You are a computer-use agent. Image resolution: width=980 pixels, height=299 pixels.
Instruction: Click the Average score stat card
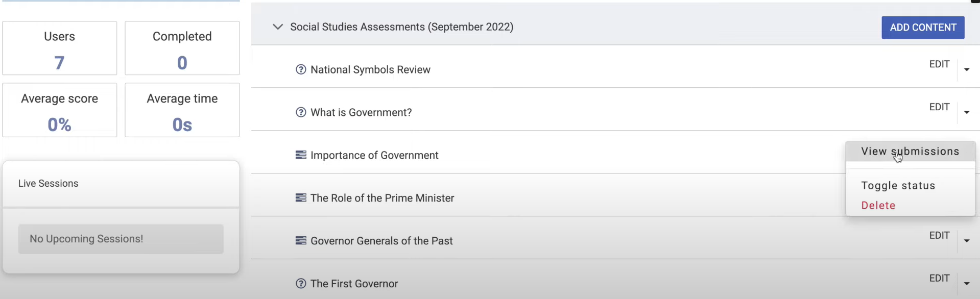pos(60,110)
